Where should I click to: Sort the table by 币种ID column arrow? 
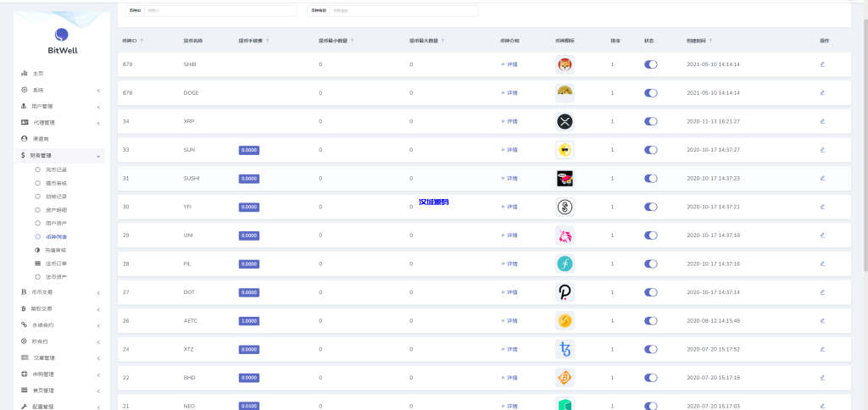(x=142, y=41)
